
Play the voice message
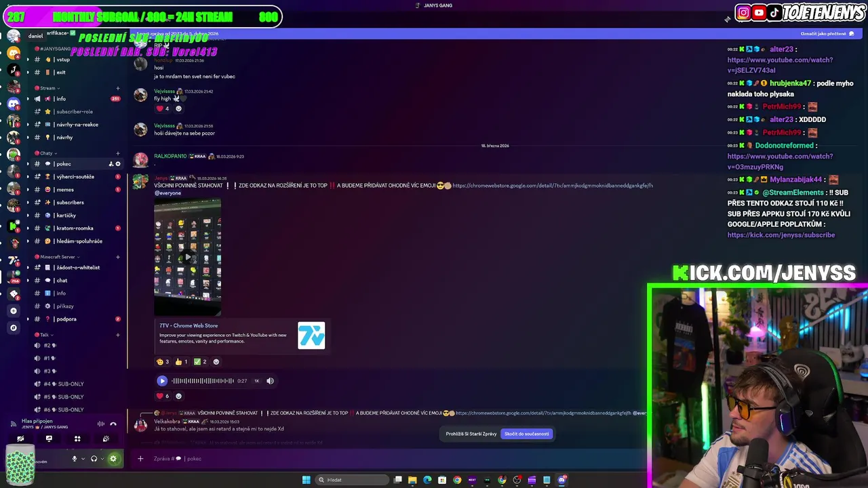pos(162,381)
